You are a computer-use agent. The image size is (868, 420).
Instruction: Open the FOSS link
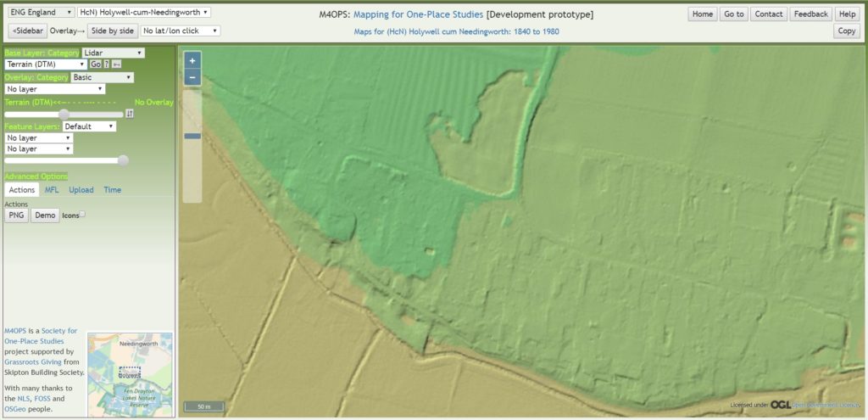point(42,399)
